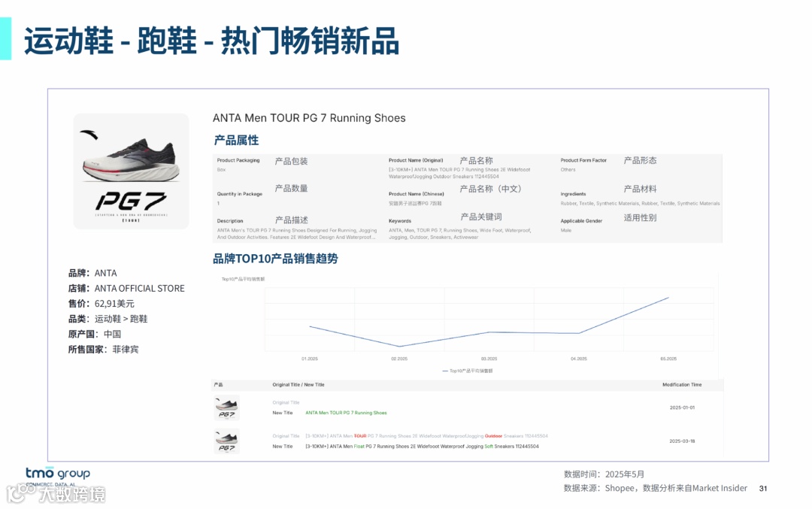Click the 'Product Name (Original)' label
The width and height of the screenshot is (812, 509).
(416, 160)
